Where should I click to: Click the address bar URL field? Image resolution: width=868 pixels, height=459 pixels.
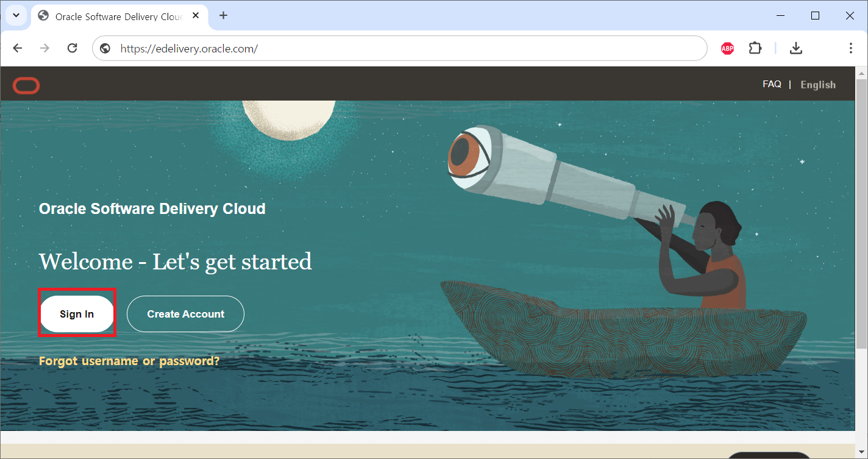pos(399,48)
